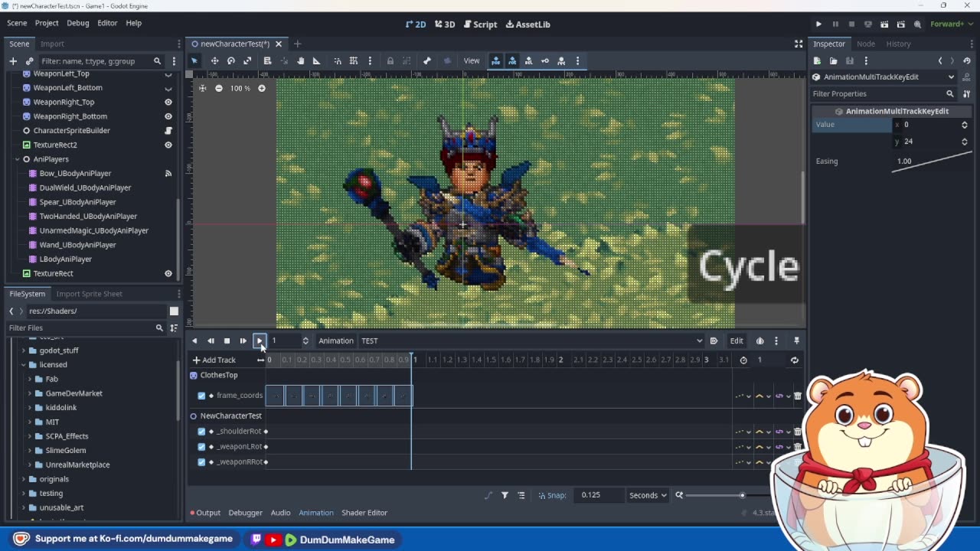Screen dimensions: 980x551
Task: Select the Spear_UBodyAniPlayer node
Action: click(77, 202)
